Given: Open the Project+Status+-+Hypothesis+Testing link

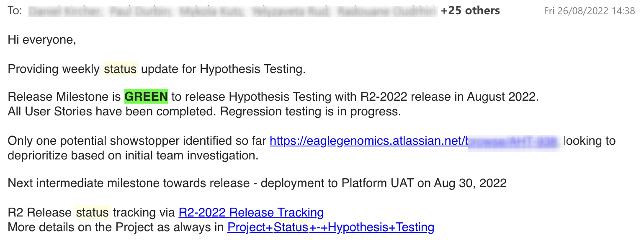Looking at the screenshot, I should 331,227.
